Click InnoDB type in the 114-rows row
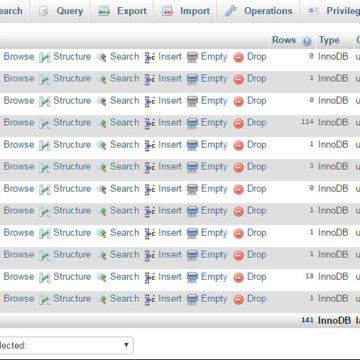Screen dimensions: 360x360 [x=333, y=123]
